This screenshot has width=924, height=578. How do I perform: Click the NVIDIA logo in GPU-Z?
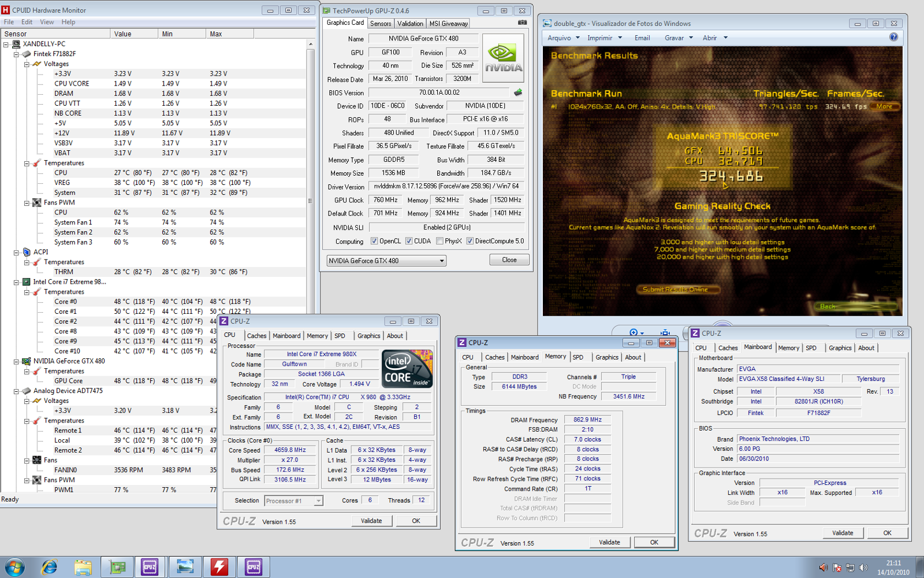click(x=503, y=58)
